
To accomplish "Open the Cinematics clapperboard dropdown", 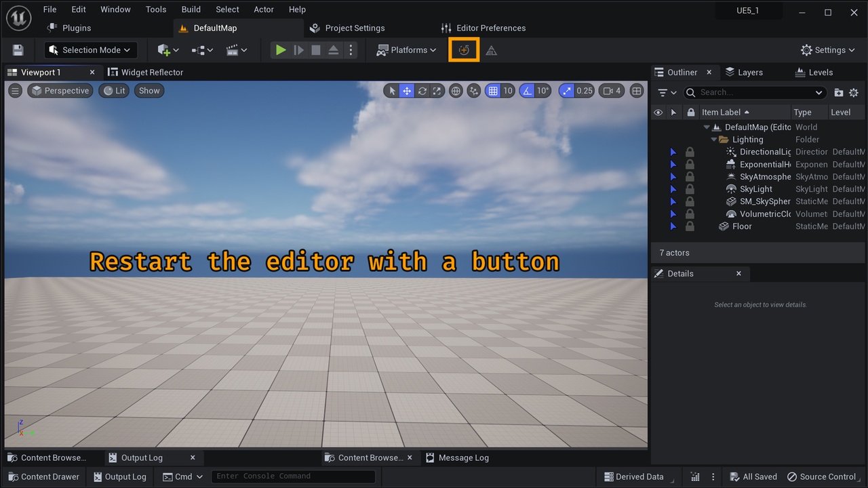I will (x=237, y=50).
